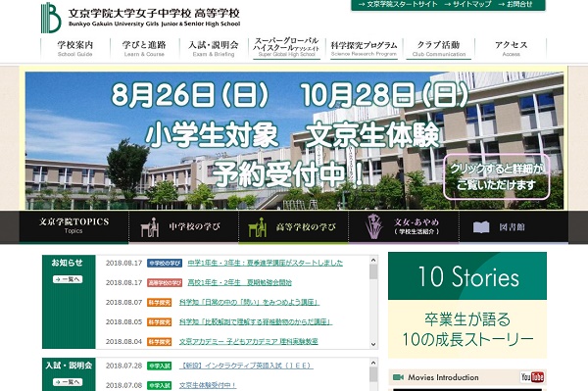Open the サイトマップ link
The height and width of the screenshot is (391, 588).
click(468, 4)
